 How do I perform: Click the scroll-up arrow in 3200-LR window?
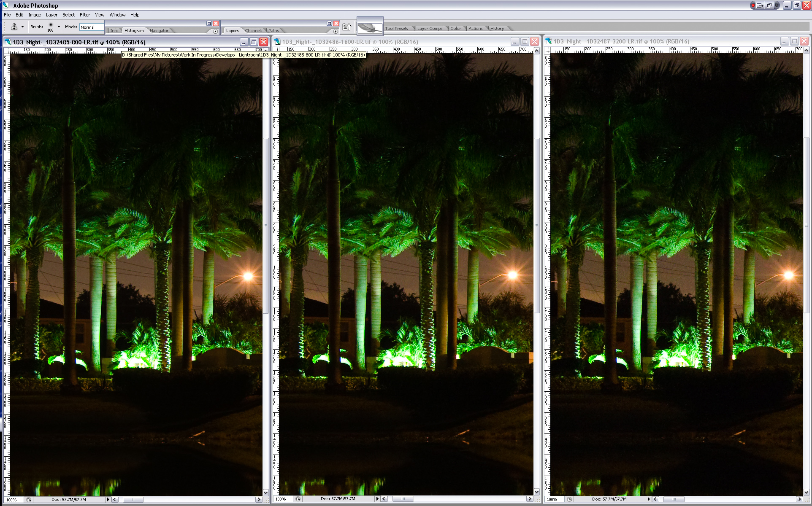point(806,51)
